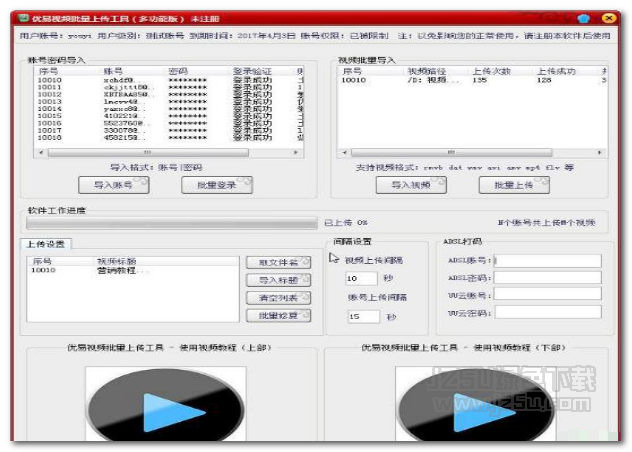632x452 pixels.
Task: Select account row 10012
Action: (x=169, y=95)
